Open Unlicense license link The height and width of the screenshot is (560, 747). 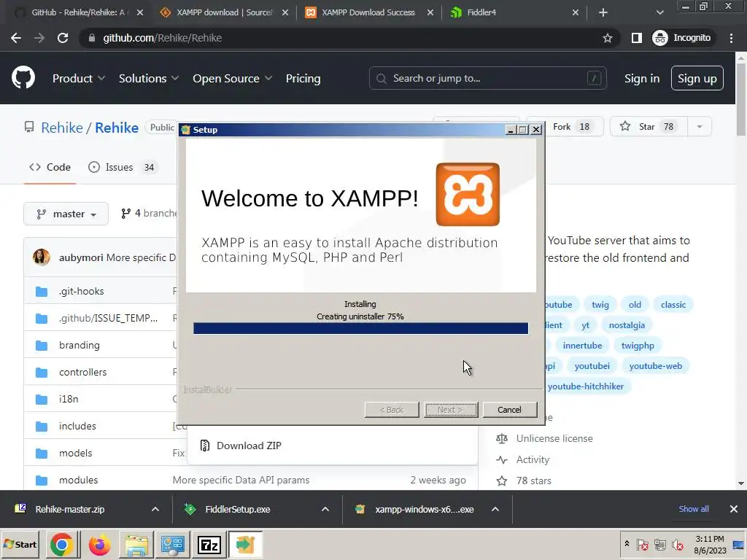[x=554, y=438]
